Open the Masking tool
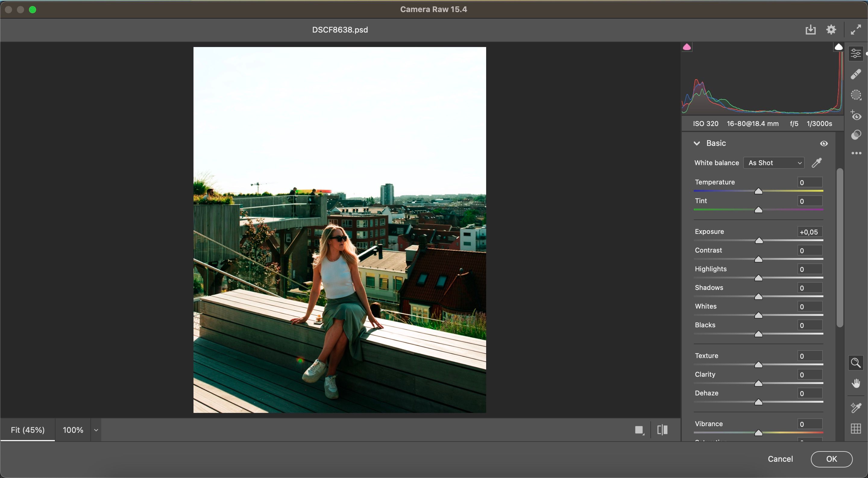 856,95
